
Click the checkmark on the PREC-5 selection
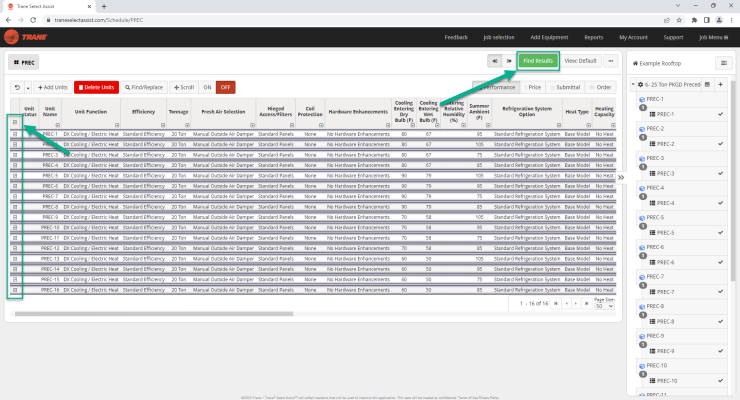tap(721, 233)
